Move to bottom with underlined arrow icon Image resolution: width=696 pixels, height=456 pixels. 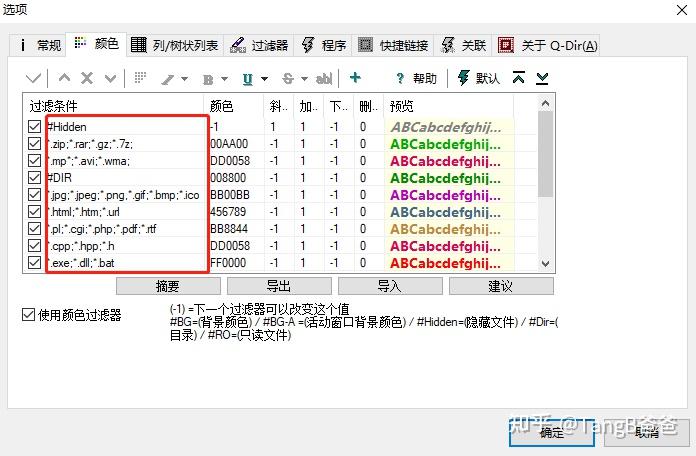tap(542, 79)
